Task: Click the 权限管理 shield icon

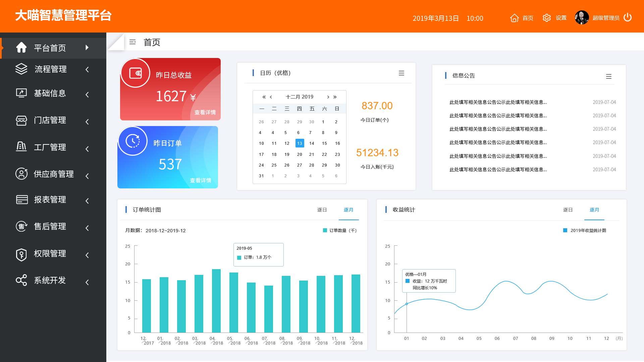Action: pos(21,254)
